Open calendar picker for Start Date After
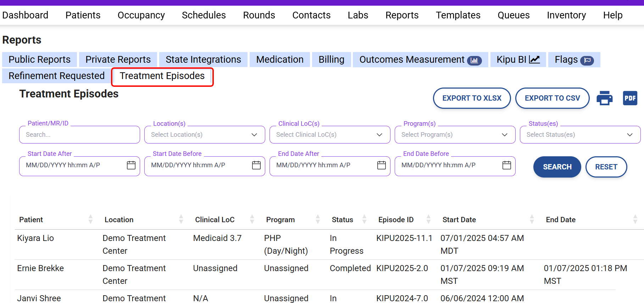Image resolution: width=644 pixels, height=303 pixels. [x=131, y=165]
